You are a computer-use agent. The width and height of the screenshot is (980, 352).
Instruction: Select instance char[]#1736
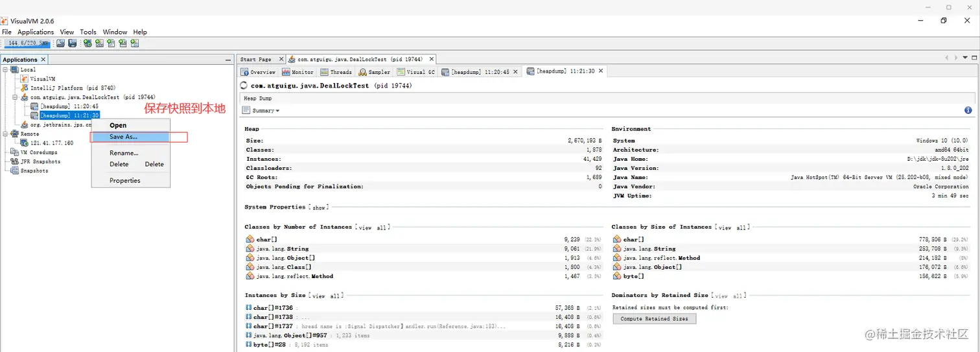[x=274, y=308]
